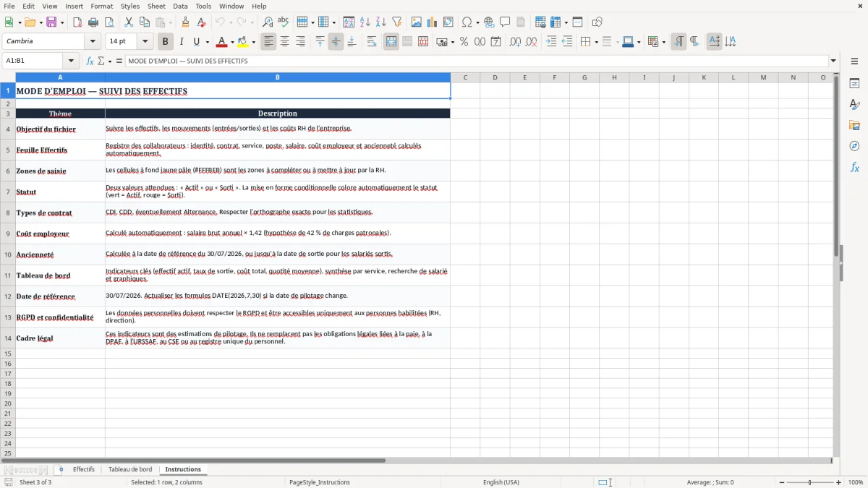Open the Styles menu
Viewport: 868px width, 488px height.
[130, 6]
